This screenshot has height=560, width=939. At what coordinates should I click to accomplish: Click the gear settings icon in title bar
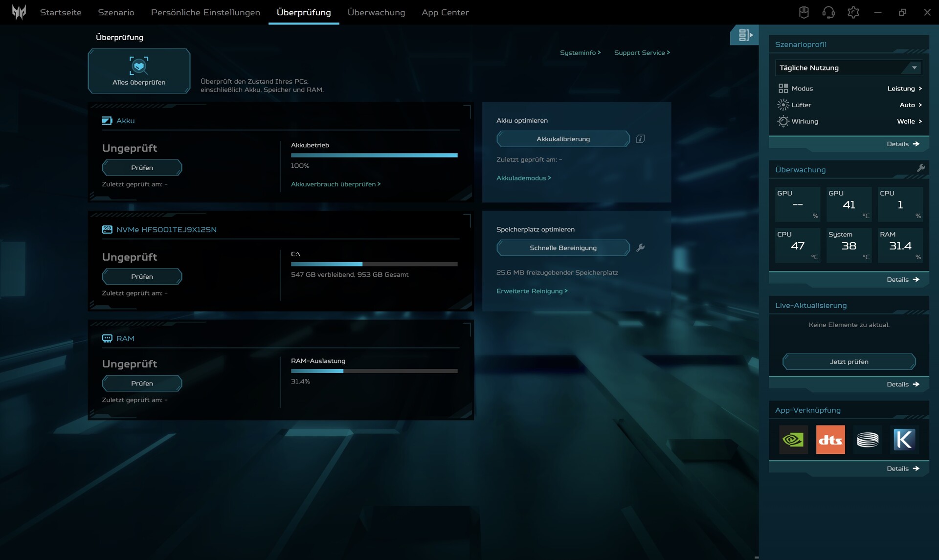click(x=853, y=12)
